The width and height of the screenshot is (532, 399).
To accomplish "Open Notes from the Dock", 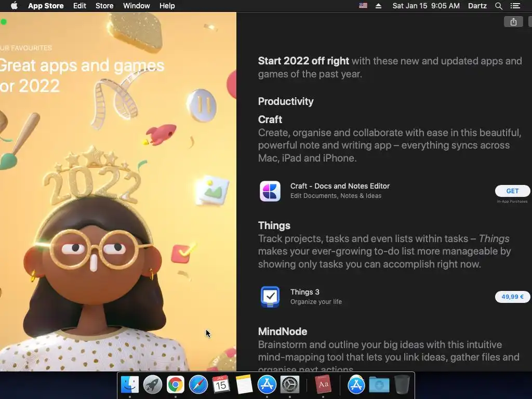I will pos(244,384).
